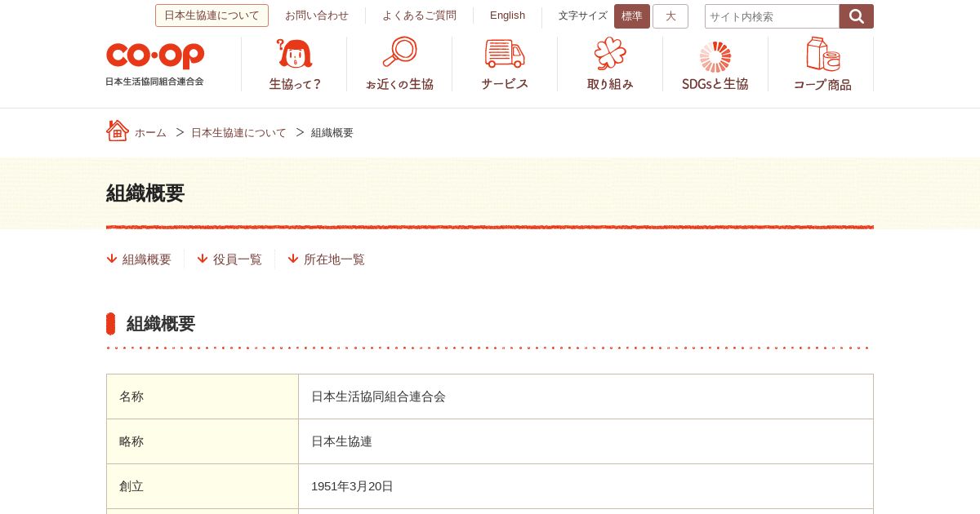Click the 組織概要 section heading
Image resolution: width=980 pixels, height=514 pixels.
click(161, 324)
